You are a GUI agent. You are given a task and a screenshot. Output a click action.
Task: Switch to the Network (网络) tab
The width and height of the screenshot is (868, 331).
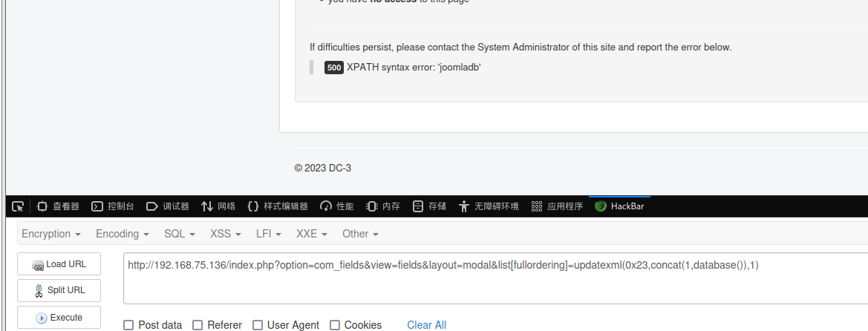218,206
